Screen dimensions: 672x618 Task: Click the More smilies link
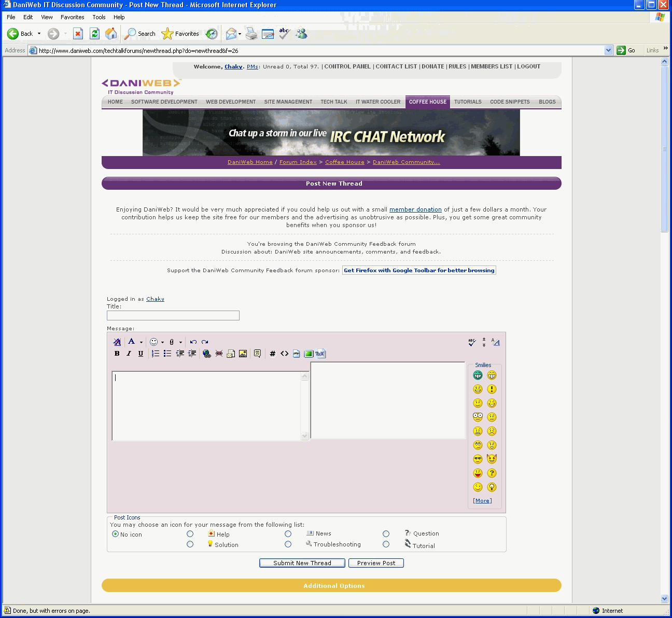(482, 501)
